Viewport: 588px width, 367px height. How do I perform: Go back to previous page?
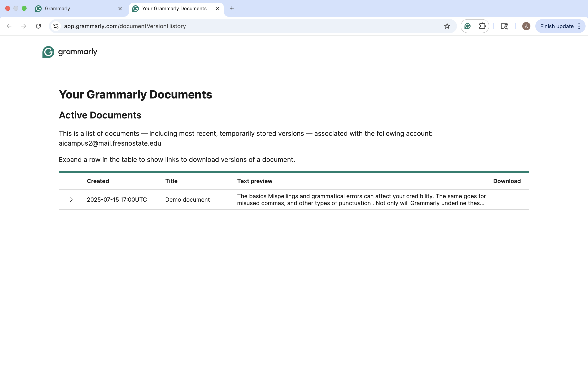(9, 26)
